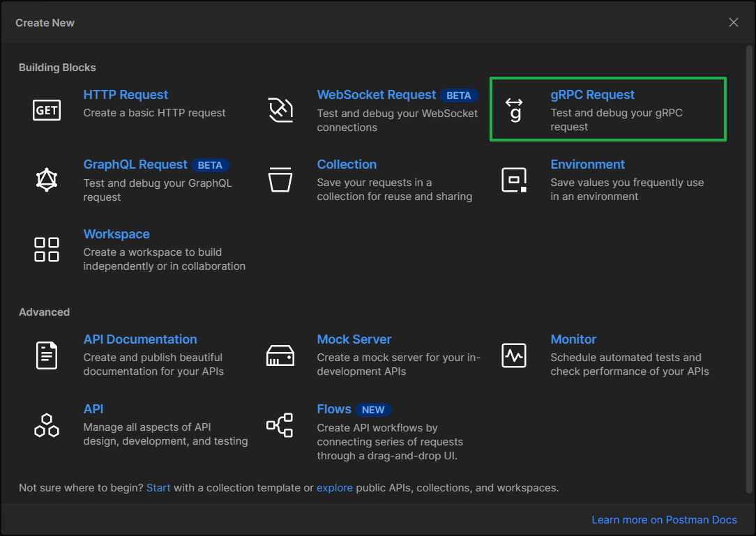Follow the 'explore' public APIs link
Viewport: 756px width, 536px height.
[x=335, y=488]
